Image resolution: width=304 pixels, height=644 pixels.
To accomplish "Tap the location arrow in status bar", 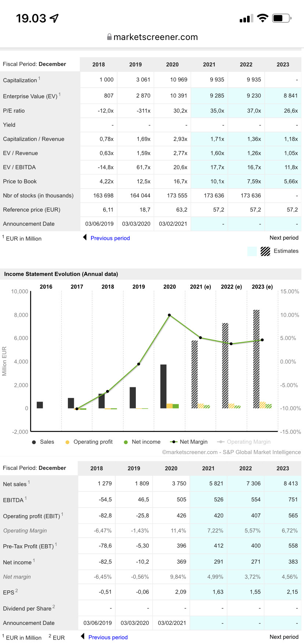I will (x=54, y=18).
